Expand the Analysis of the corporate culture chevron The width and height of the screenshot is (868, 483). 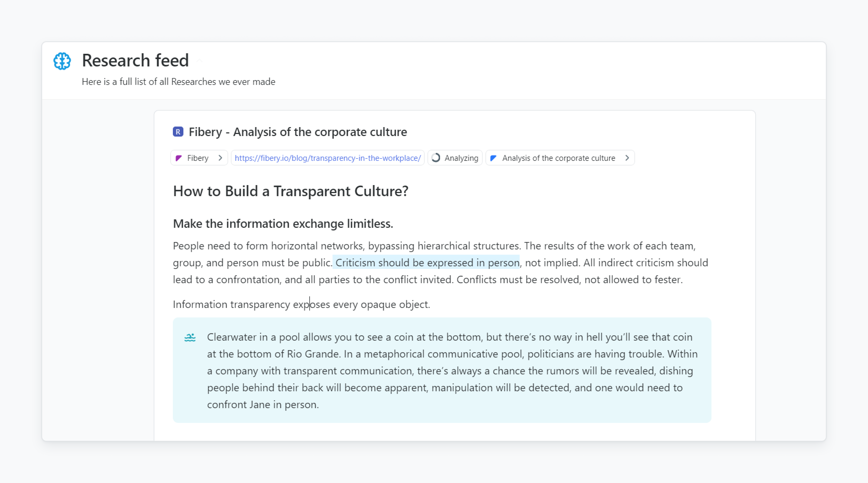(627, 158)
